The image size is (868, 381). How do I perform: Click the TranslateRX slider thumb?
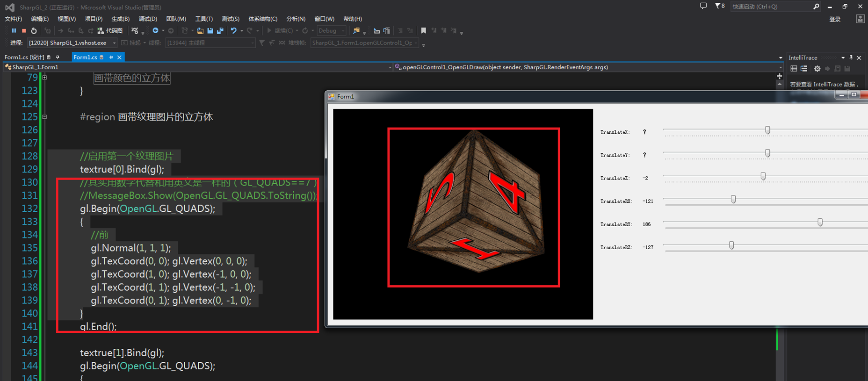tap(733, 199)
